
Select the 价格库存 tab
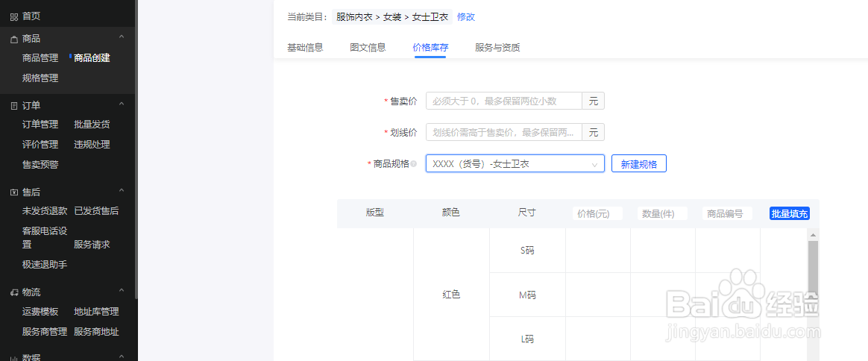coord(430,48)
